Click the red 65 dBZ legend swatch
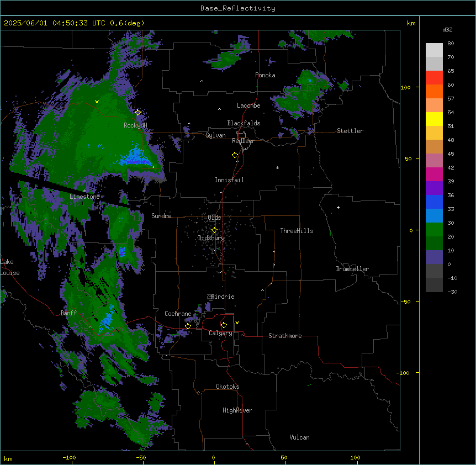Viewport: 476px width, 465px height. [x=434, y=78]
